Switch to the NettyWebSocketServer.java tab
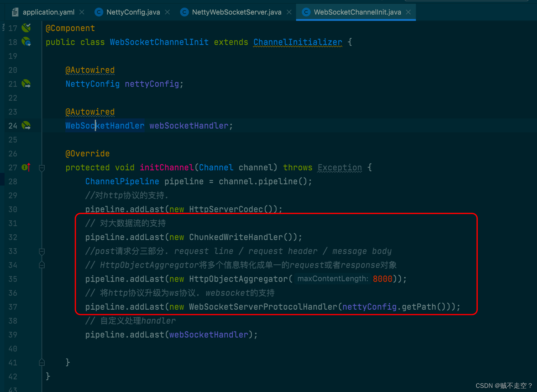The image size is (537, 392). tap(236, 12)
